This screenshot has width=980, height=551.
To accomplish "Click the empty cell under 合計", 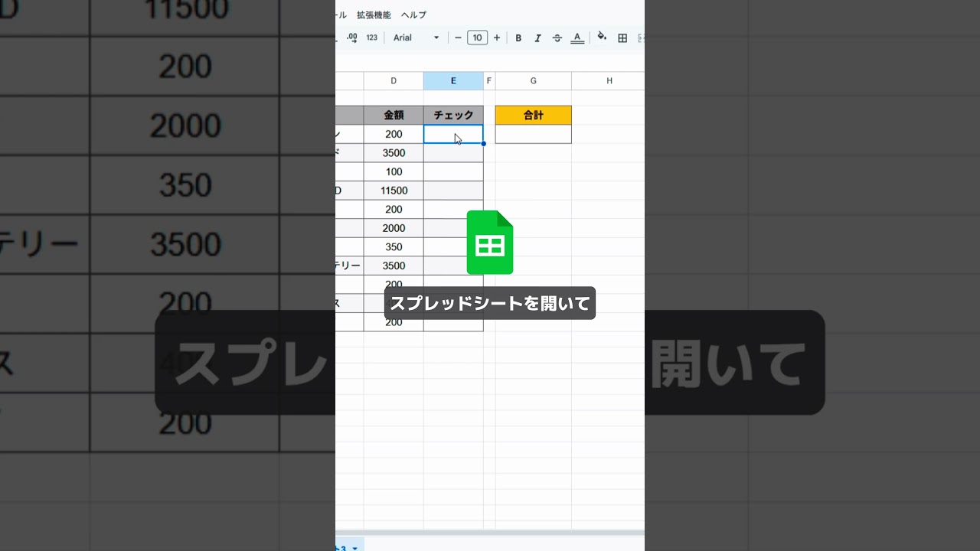I will pos(533,134).
